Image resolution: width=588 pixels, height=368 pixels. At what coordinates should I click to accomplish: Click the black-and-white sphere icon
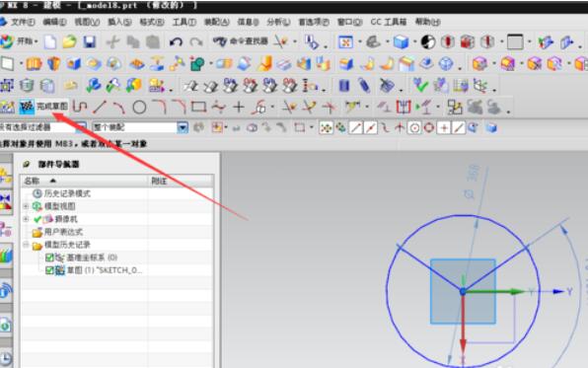tap(428, 42)
